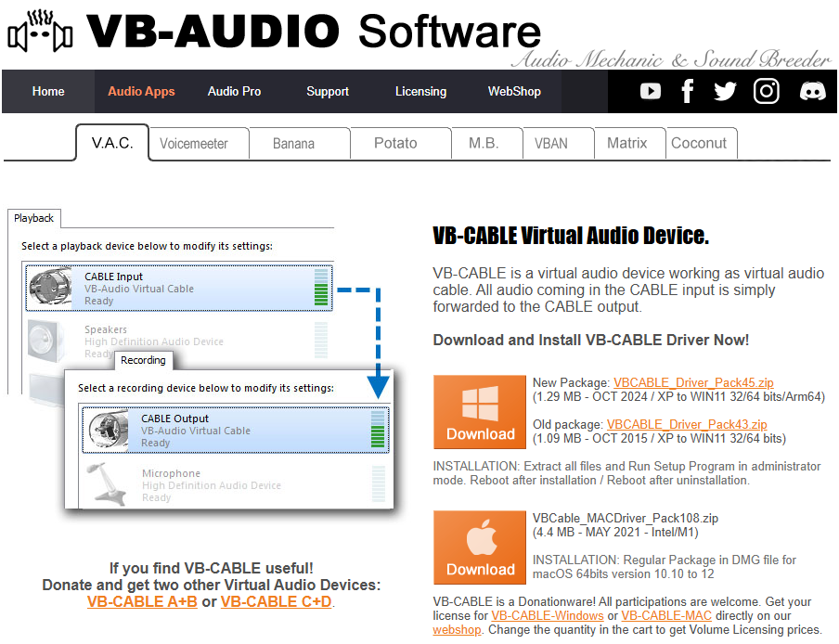Open the VB-CABLE A+B link
This screenshot has width=839, height=644.
point(142,601)
